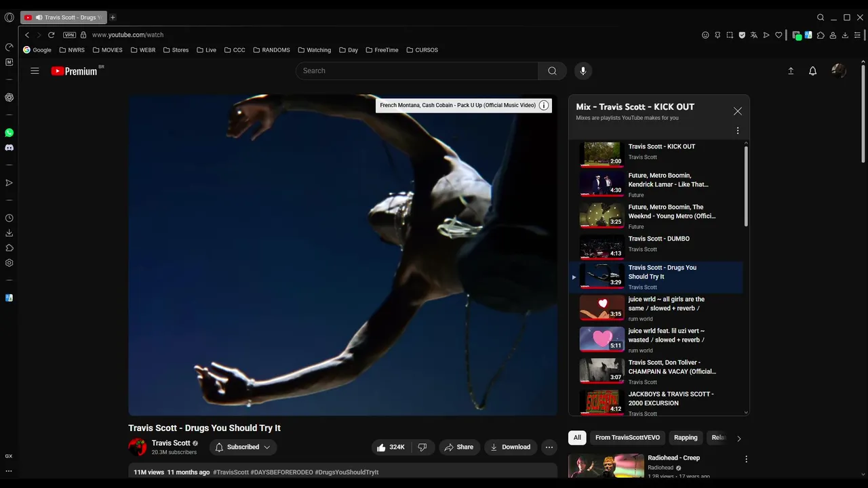
Task: Click the page vertical scrollbar
Action: coord(863,113)
